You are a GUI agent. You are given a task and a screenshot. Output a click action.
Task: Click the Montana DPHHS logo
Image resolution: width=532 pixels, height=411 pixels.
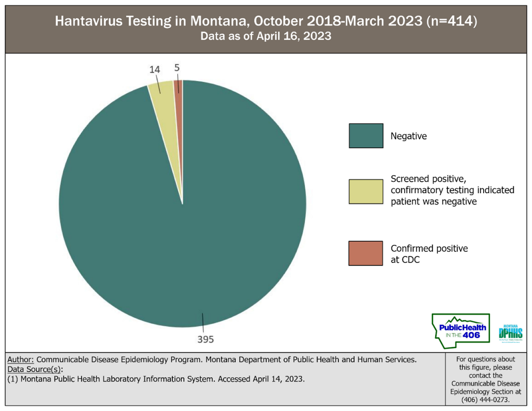tap(510, 333)
